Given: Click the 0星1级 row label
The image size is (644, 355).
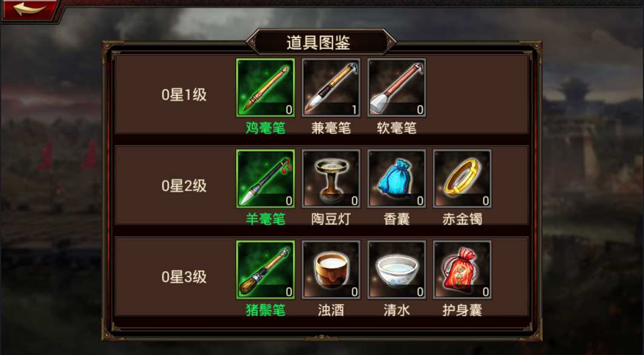Looking at the screenshot, I should [x=184, y=95].
